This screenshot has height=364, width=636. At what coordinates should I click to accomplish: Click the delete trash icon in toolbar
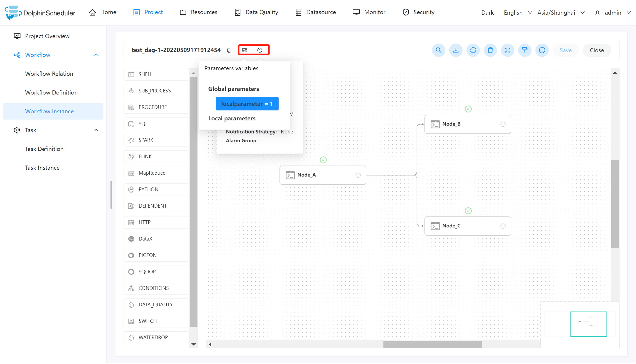pyautogui.click(x=490, y=50)
